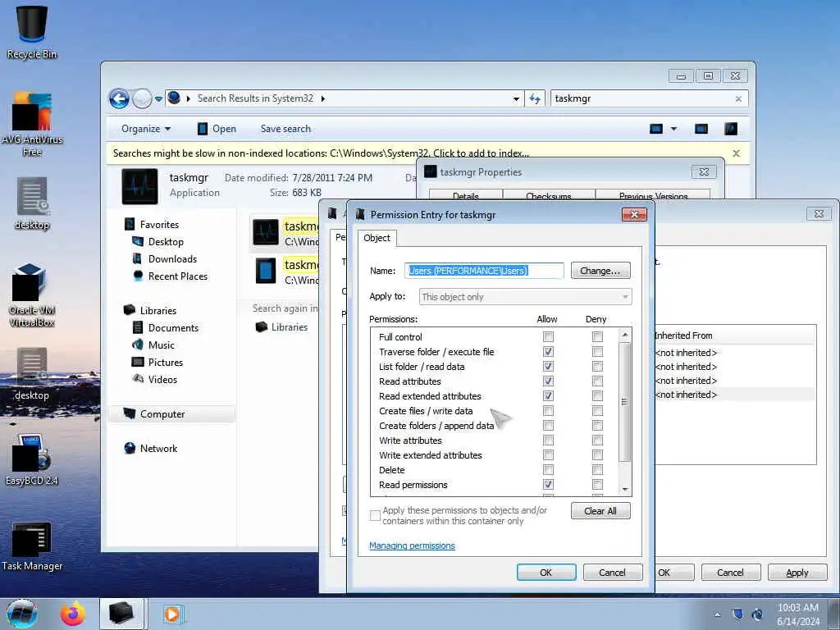The height and width of the screenshot is (630, 840).
Task: Click the change view icon in Explorer toolbar
Action: (656, 129)
